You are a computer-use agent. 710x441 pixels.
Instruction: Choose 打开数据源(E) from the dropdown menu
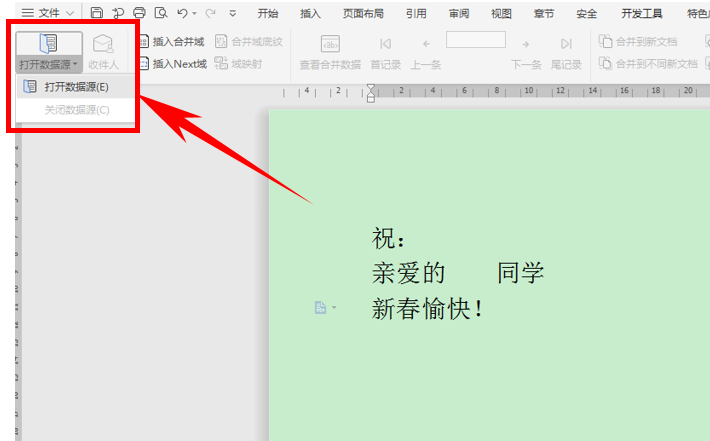pos(76,87)
